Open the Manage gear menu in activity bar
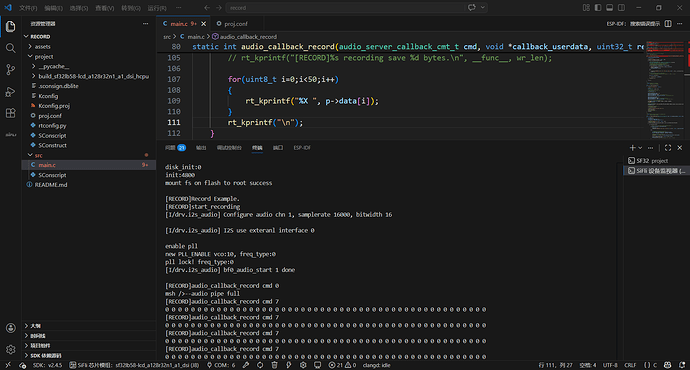The height and width of the screenshot is (370, 690). 11,349
